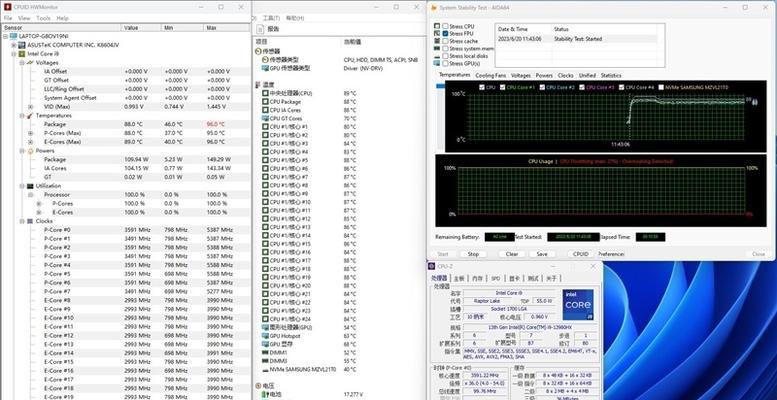
Task: Click the icon beside Stress FPU
Action: click(437, 33)
